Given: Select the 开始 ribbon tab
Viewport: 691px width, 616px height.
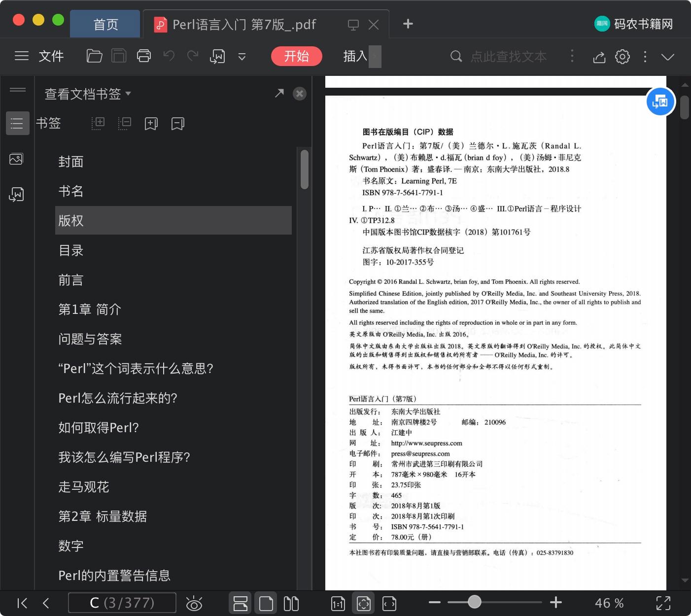Looking at the screenshot, I should [x=297, y=56].
